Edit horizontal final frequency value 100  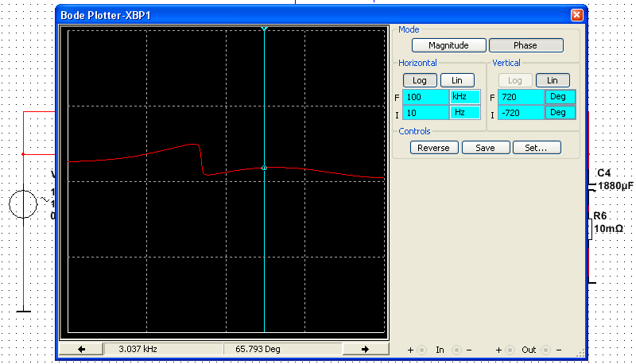point(425,97)
